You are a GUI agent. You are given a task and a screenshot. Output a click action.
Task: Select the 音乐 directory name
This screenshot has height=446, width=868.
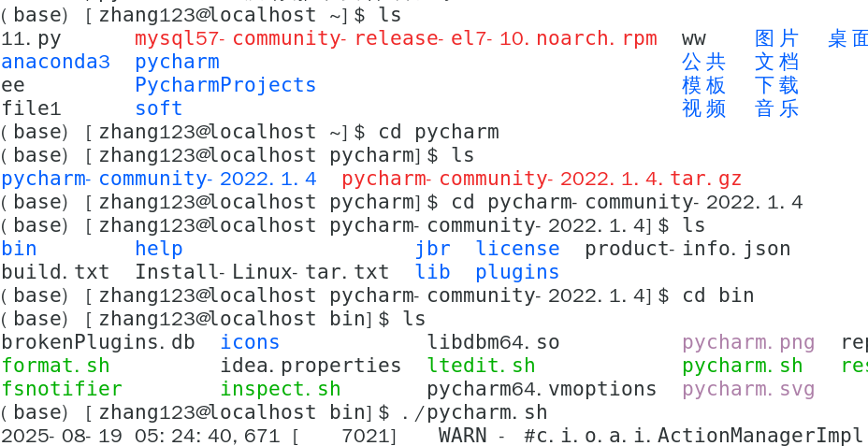coord(776,108)
